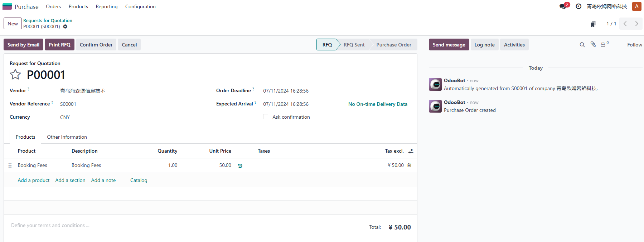Select the RFQ status stage
Screen dimensions: 644x242
[327, 45]
